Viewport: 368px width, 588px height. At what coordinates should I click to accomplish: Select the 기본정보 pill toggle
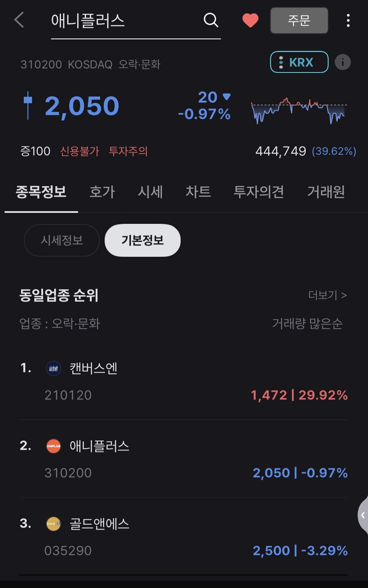click(143, 240)
